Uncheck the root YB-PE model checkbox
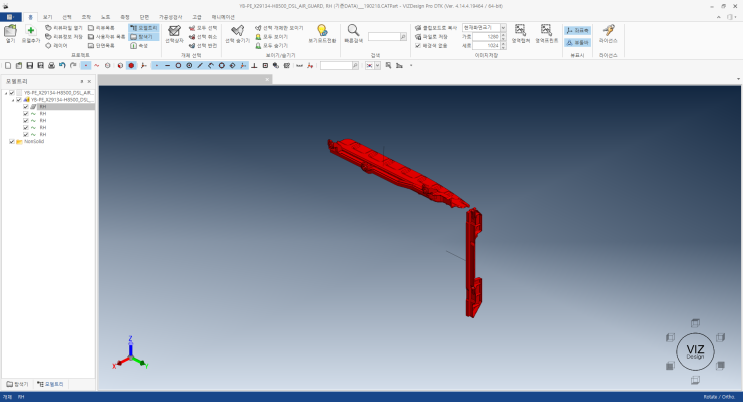 [12, 93]
